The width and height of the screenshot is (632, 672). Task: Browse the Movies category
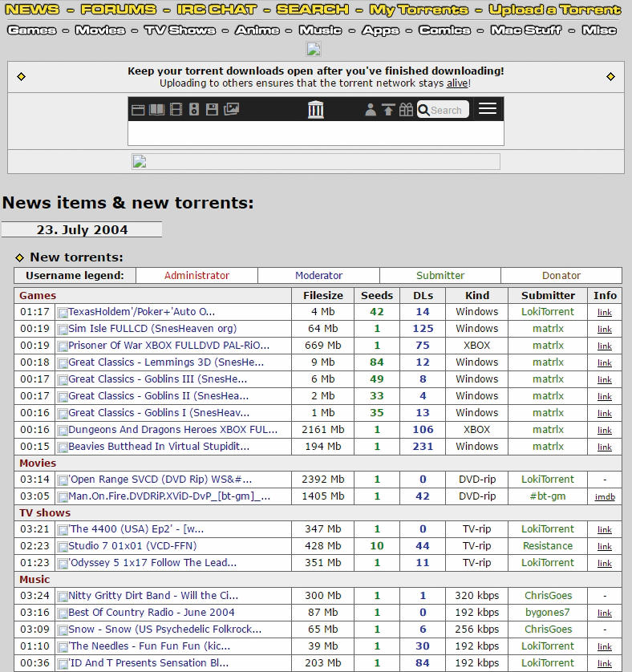tap(100, 30)
